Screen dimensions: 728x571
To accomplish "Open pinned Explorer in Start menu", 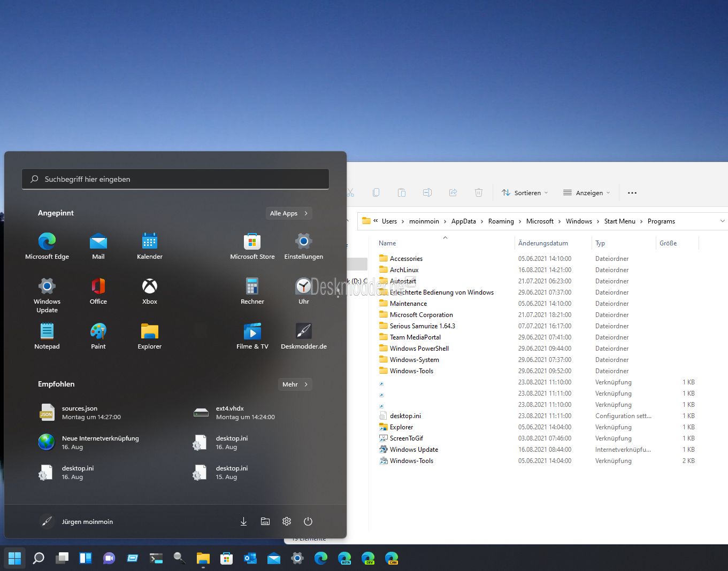I will click(150, 336).
